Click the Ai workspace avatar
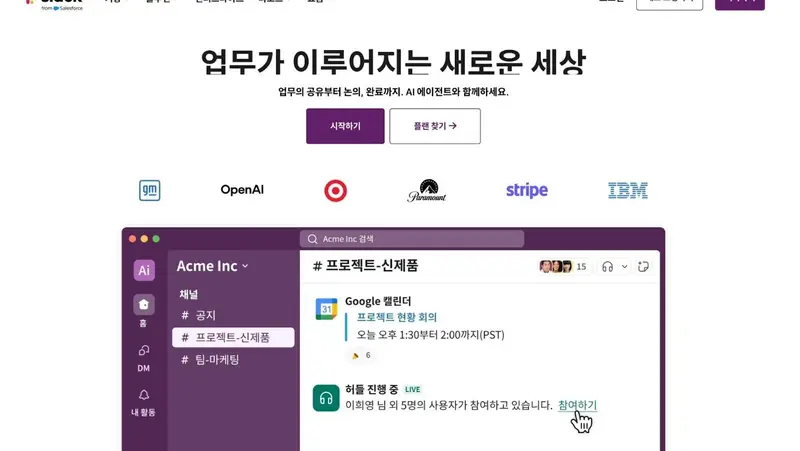Screen dimensions: 800x451 point(144,270)
